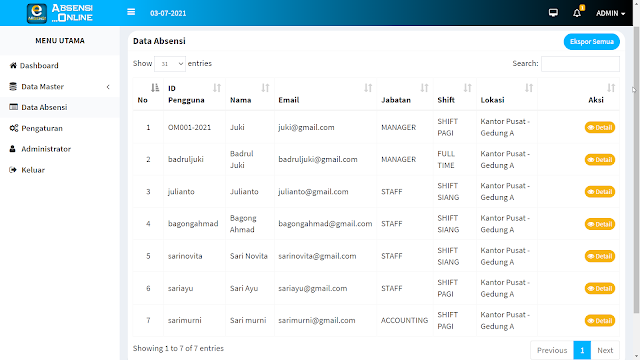
Task: Open the Show entries count dropdown
Action: (x=170, y=64)
